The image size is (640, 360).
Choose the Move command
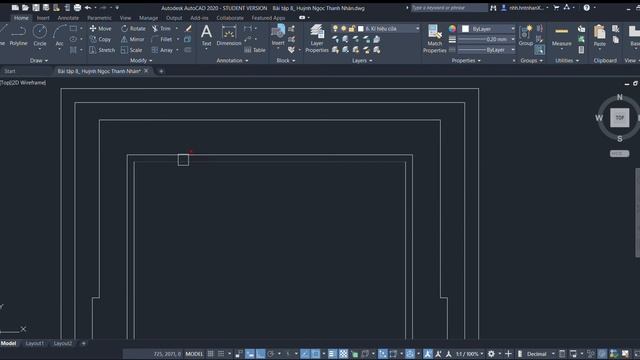point(100,29)
